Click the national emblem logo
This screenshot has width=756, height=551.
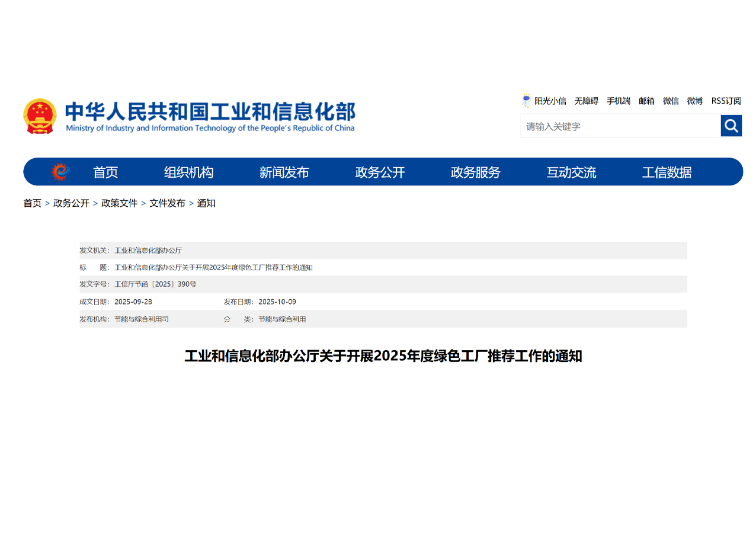[x=40, y=116]
